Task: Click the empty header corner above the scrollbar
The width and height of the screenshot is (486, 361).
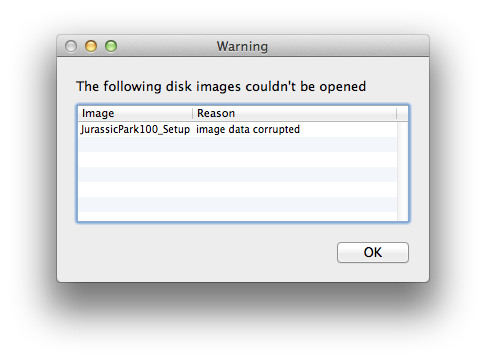Action: point(402,113)
